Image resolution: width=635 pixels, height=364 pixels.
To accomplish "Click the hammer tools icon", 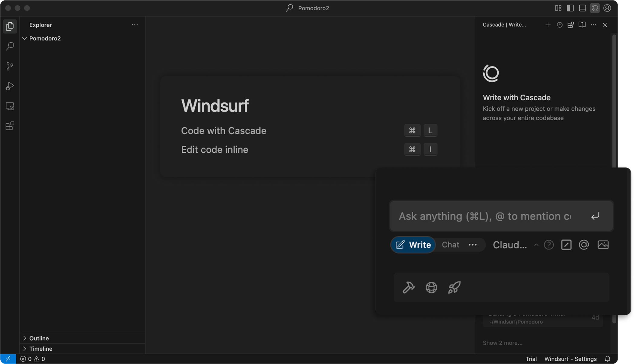I will coord(409,288).
